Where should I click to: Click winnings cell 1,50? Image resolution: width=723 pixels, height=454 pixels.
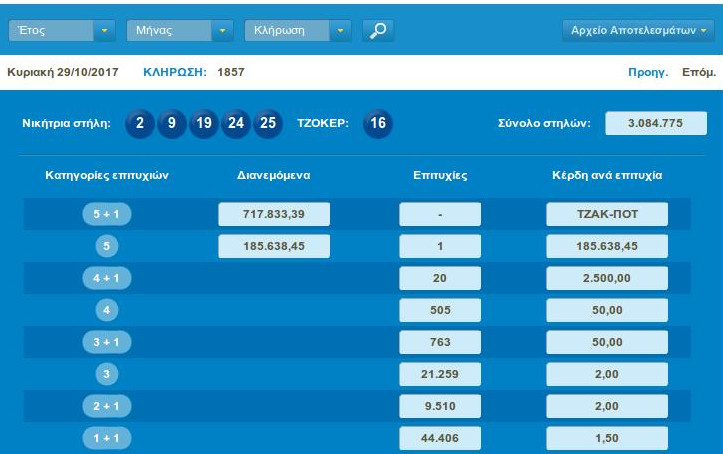tap(607, 438)
